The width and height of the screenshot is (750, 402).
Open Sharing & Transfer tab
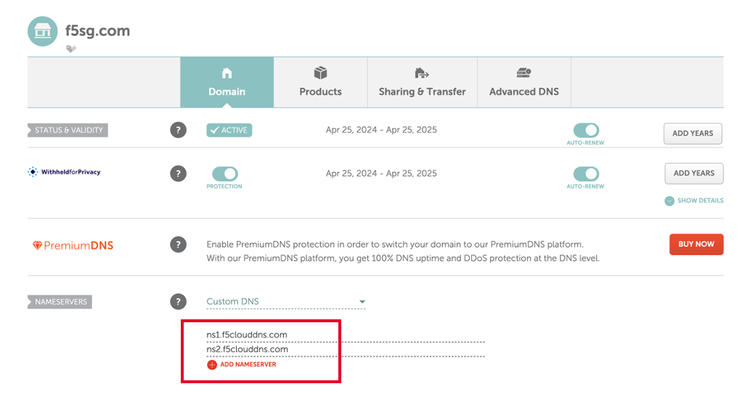pos(422,83)
